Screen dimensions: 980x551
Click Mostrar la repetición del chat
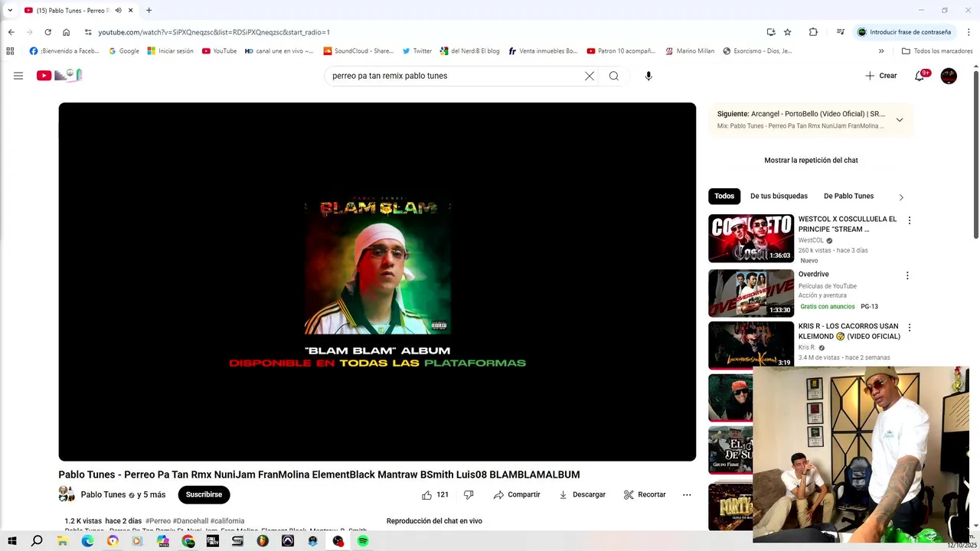pos(811,161)
